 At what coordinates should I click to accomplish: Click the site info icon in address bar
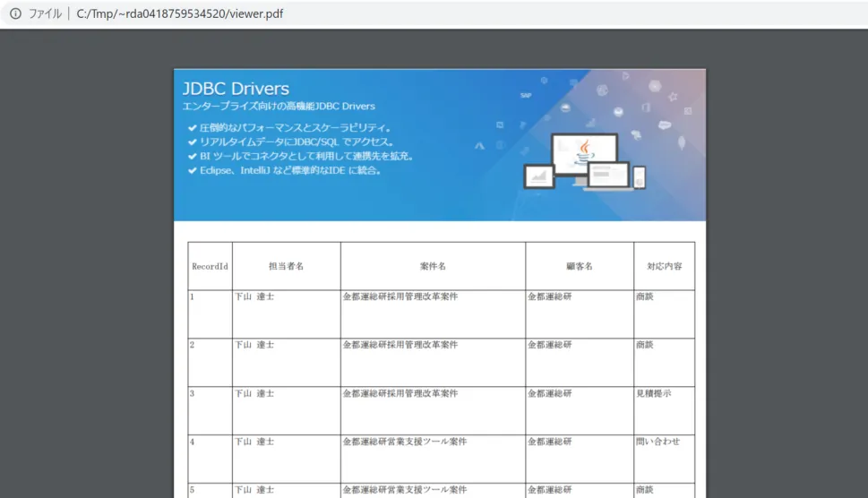coord(15,14)
